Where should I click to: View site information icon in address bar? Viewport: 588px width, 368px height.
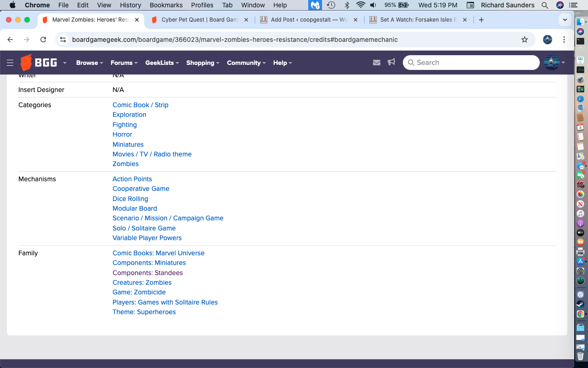click(63, 40)
